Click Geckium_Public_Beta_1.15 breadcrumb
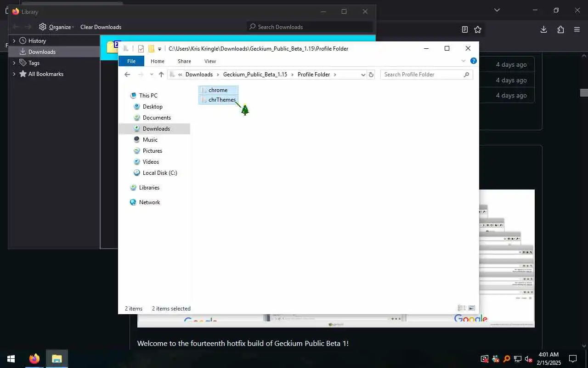 coord(255,75)
